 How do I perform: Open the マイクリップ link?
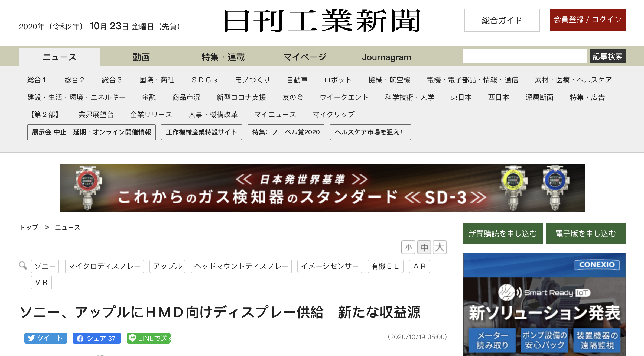coord(333,115)
